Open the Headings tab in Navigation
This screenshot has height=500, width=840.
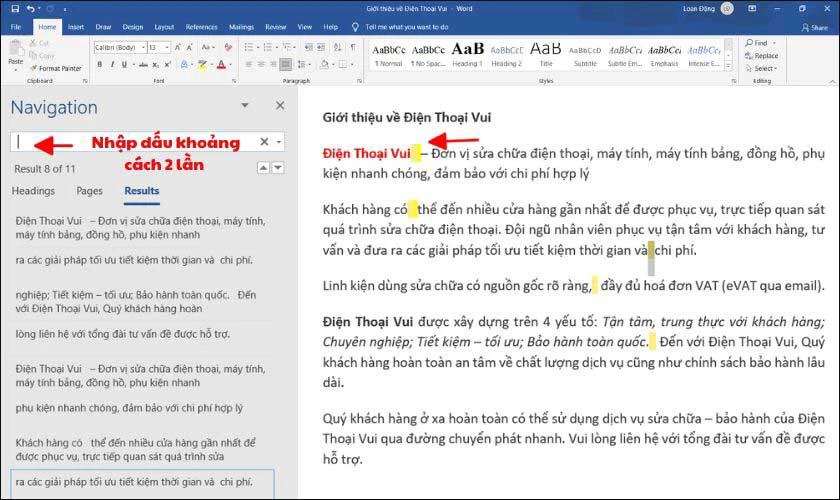pos(33,191)
